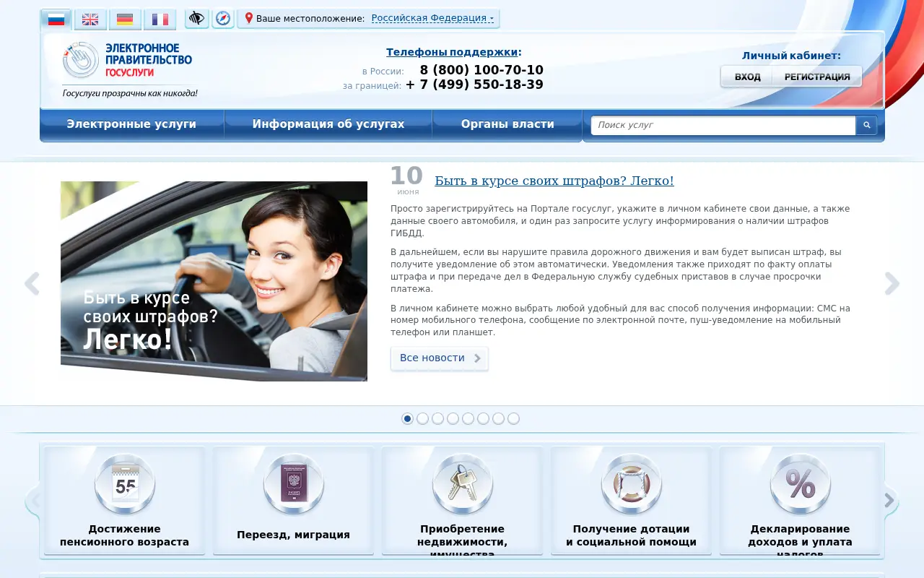The image size is (924, 578).
Task: Open the Переезд, миграция label
Action: [x=293, y=535]
